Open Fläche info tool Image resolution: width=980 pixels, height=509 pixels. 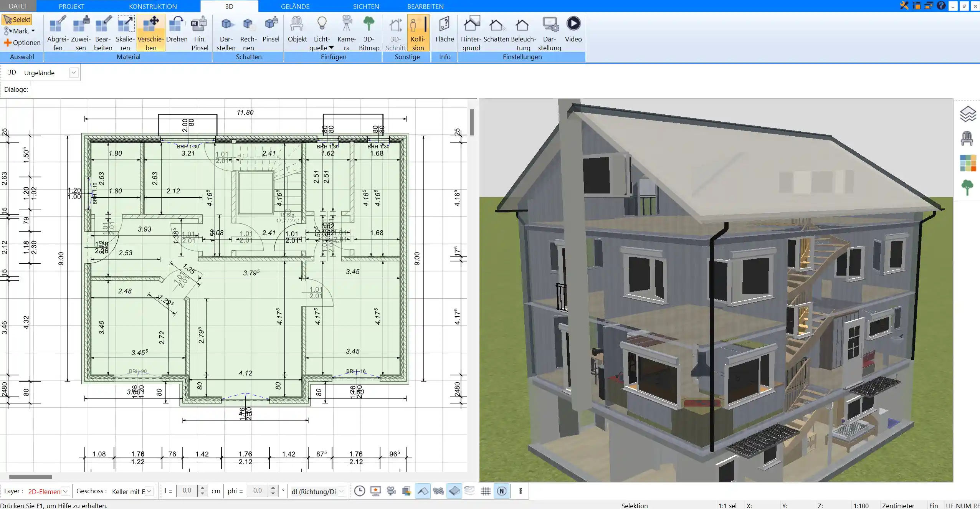[x=445, y=29]
